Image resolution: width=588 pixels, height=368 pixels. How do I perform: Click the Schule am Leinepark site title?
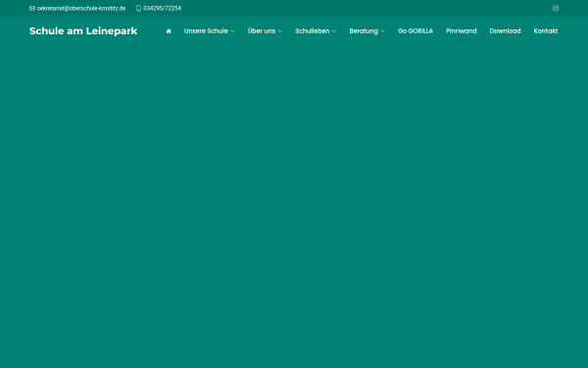click(x=83, y=30)
